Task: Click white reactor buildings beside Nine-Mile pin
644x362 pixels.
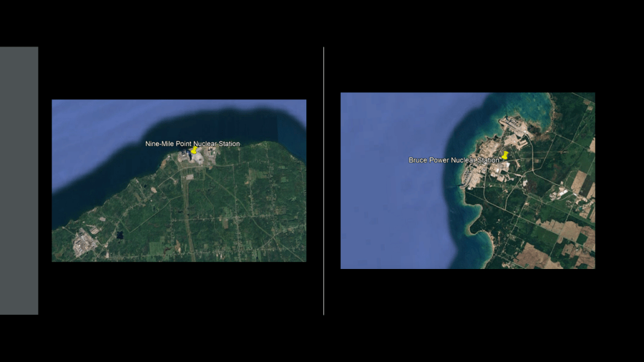Action: click(200, 158)
